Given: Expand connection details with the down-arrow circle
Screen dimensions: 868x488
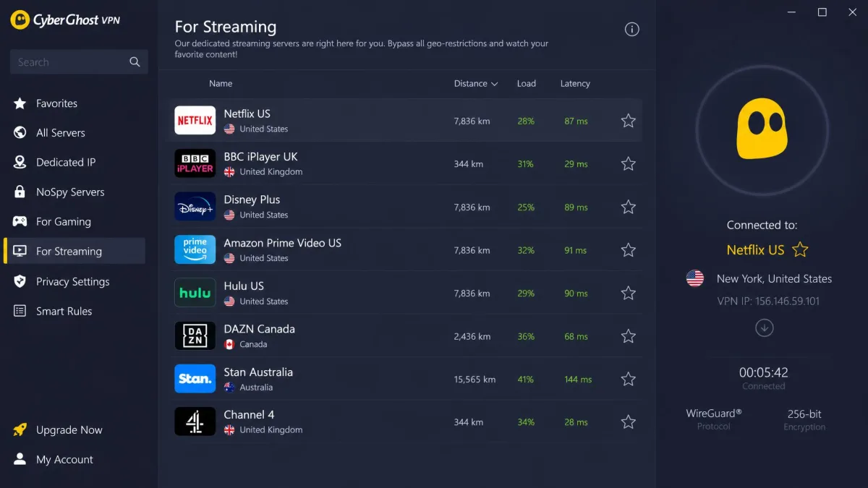Looking at the screenshot, I should click(x=765, y=328).
